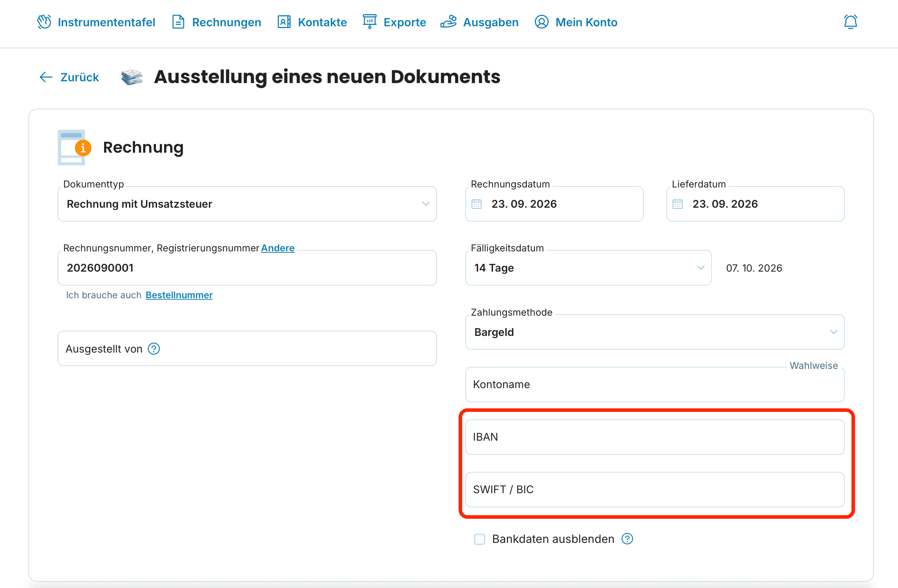Click the due date text 07. 10. 2026
The width and height of the screenshot is (898, 588).
[x=754, y=268]
